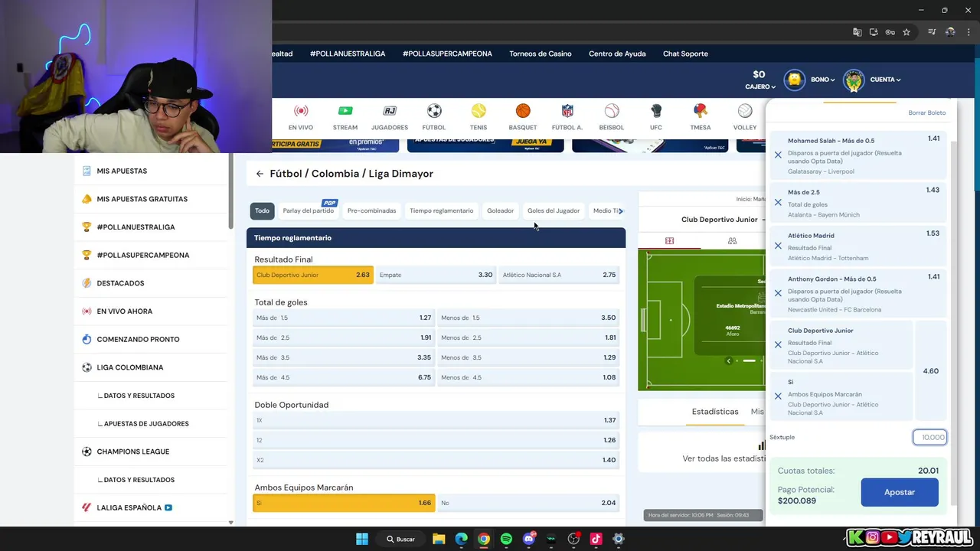Screen dimensions: 980x551
Task: Open the football pitch view tab icon
Action: (x=669, y=240)
